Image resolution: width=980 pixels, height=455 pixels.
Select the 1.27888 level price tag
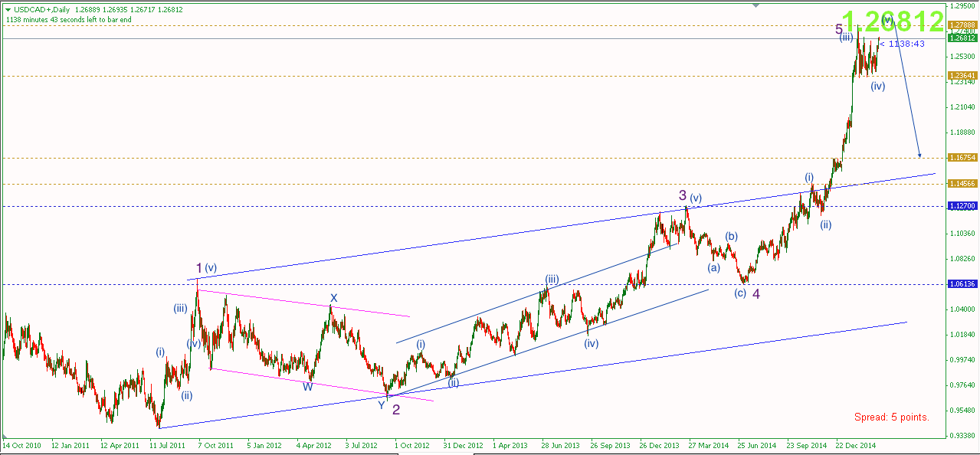click(961, 25)
